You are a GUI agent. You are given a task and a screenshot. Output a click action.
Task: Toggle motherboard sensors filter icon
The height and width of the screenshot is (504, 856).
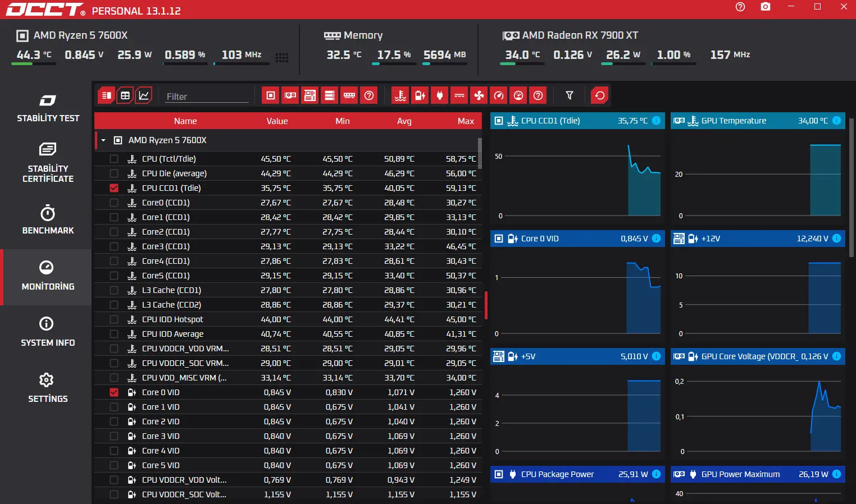click(310, 95)
